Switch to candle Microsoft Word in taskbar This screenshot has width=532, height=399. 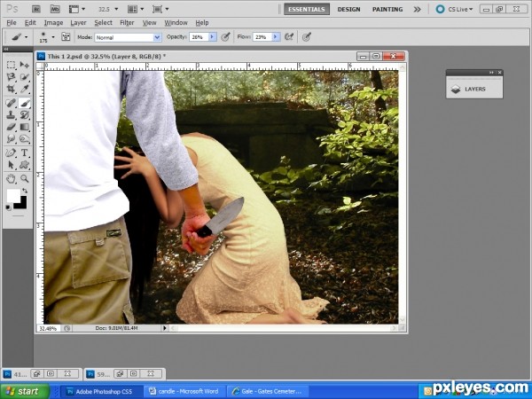tap(184, 392)
